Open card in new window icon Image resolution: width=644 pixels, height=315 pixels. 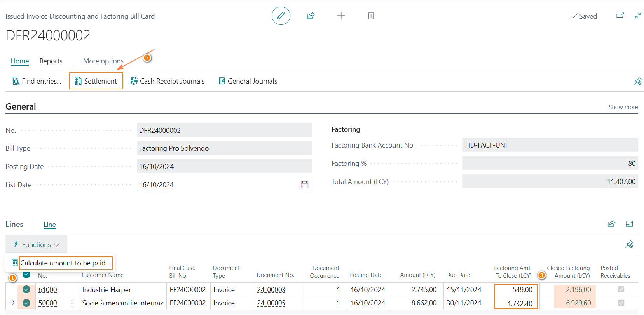(x=620, y=16)
